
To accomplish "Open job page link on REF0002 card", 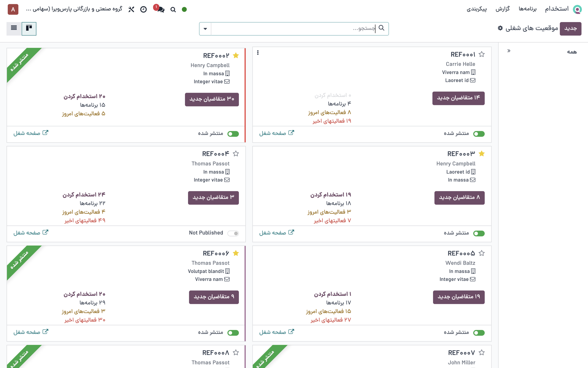I will (x=31, y=133).
